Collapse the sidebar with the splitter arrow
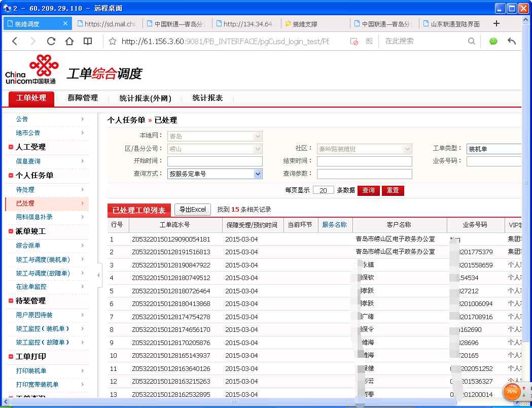Viewport: 532px width, 408px height. [99, 275]
